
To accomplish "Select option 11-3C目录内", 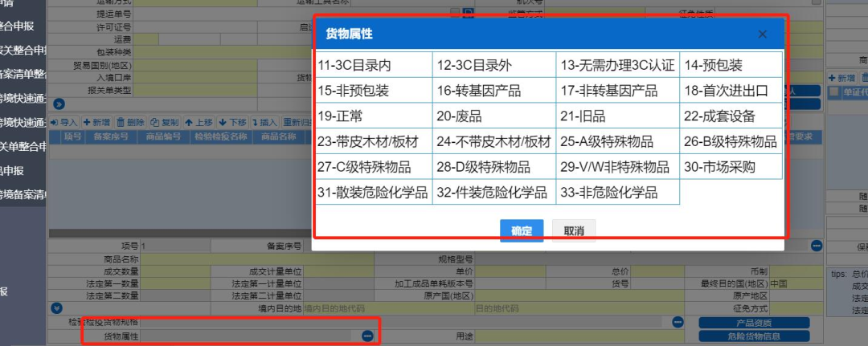I will [373, 65].
